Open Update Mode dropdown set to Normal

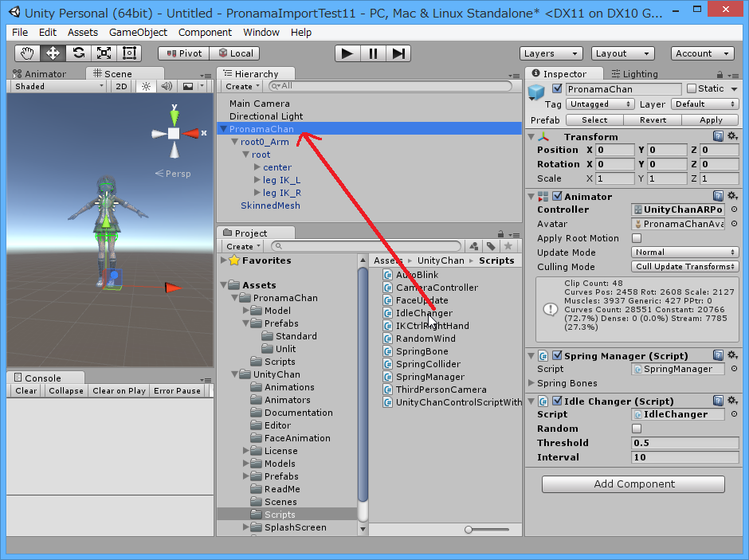pyautogui.click(x=685, y=253)
